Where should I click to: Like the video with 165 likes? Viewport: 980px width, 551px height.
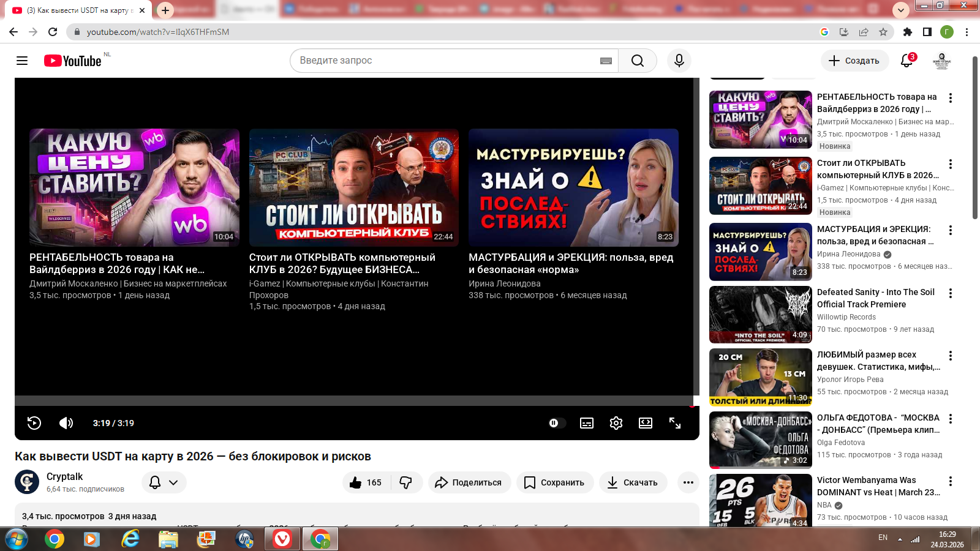(366, 482)
